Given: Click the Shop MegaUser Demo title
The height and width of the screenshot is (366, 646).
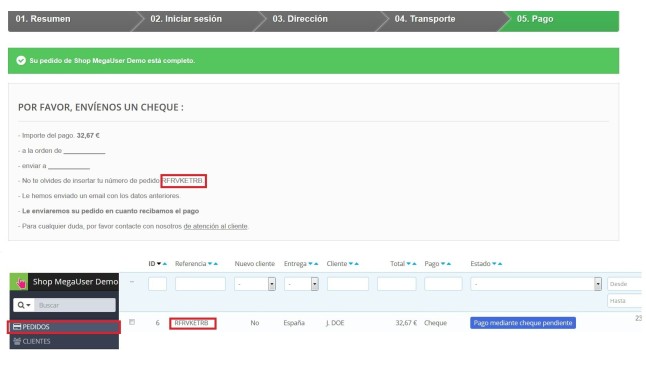Looking at the screenshot, I should coord(75,282).
